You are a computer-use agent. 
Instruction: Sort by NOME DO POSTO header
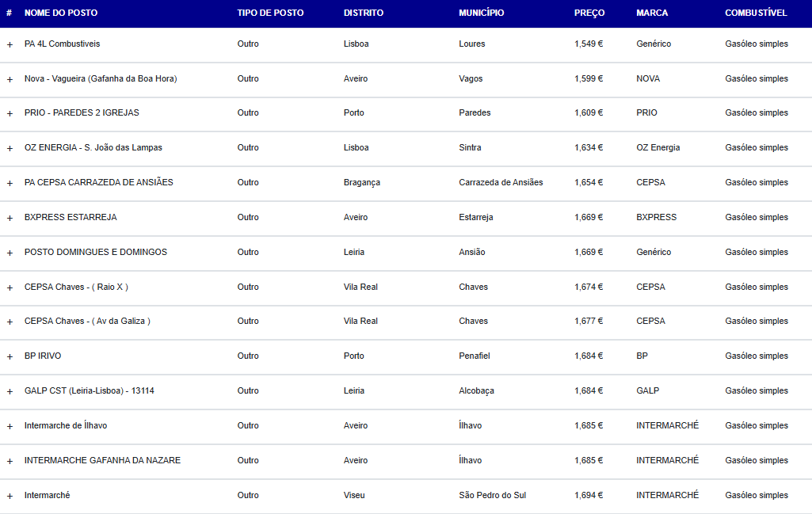pyautogui.click(x=60, y=13)
